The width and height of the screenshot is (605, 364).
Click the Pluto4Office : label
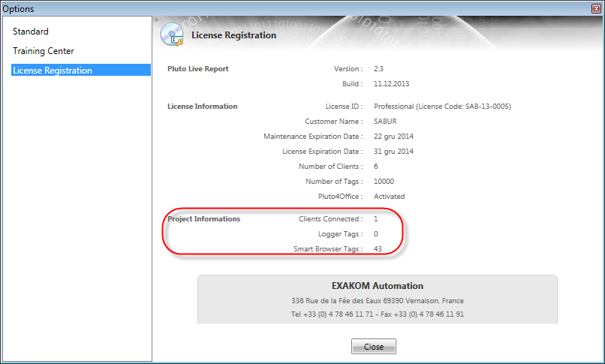[x=340, y=197]
